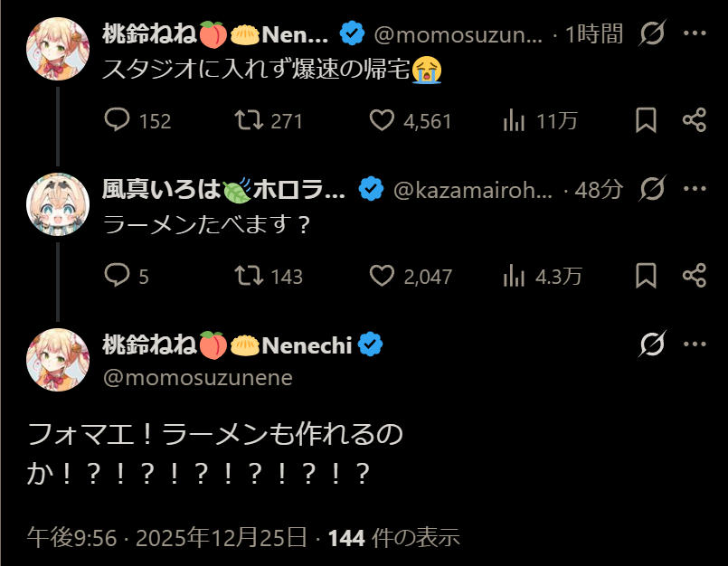View analytics showing 4.3万 views
This screenshot has width=728, height=566.
(x=515, y=276)
